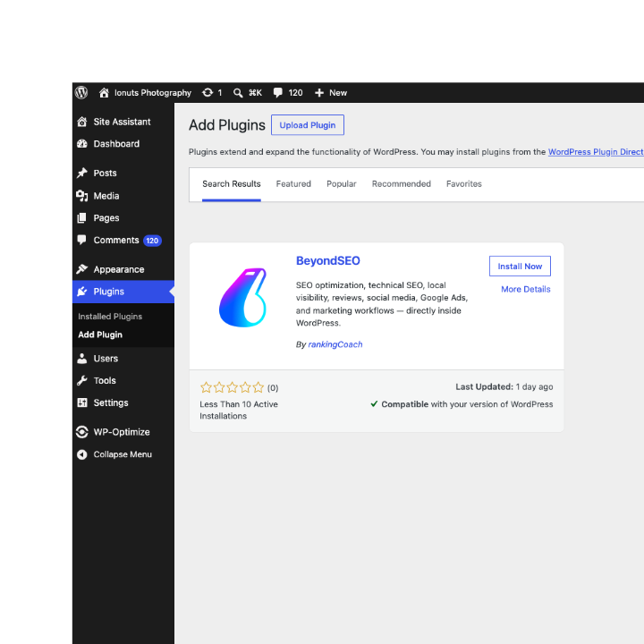Switch to the Popular tab
This screenshot has height=644, width=644.
[342, 184]
